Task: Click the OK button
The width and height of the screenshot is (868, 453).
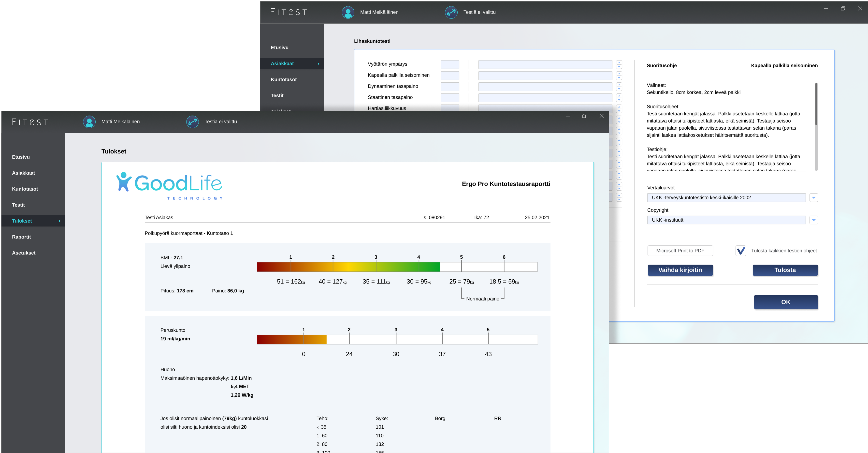Action: point(785,302)
